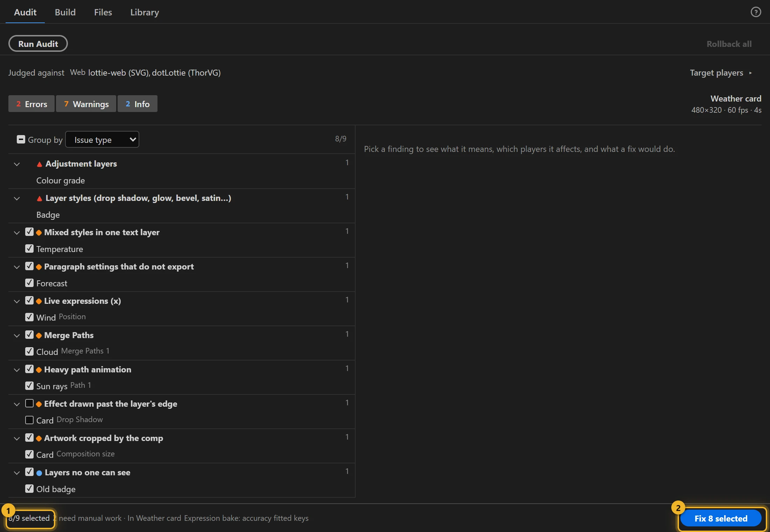Image resolution: width=770 pixels, height=532 pixels.
Task: Filter findings by 2 Info
Action: [x=138, y=104]
